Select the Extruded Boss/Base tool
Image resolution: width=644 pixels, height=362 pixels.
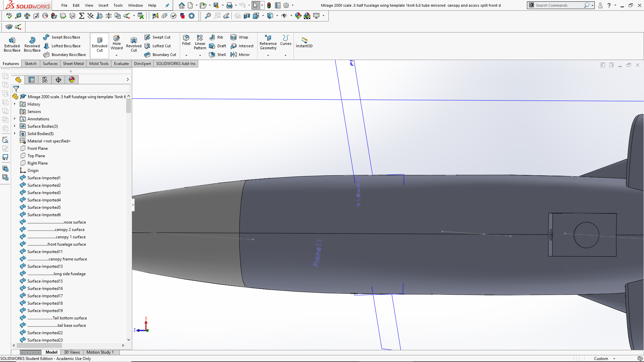(12, 44)
